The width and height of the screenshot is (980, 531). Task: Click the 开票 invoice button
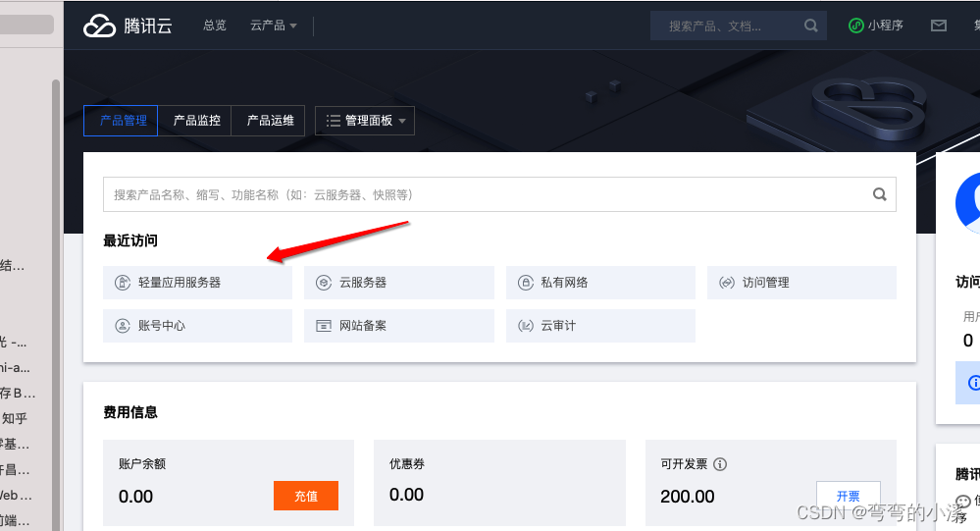tap(849, 496)
